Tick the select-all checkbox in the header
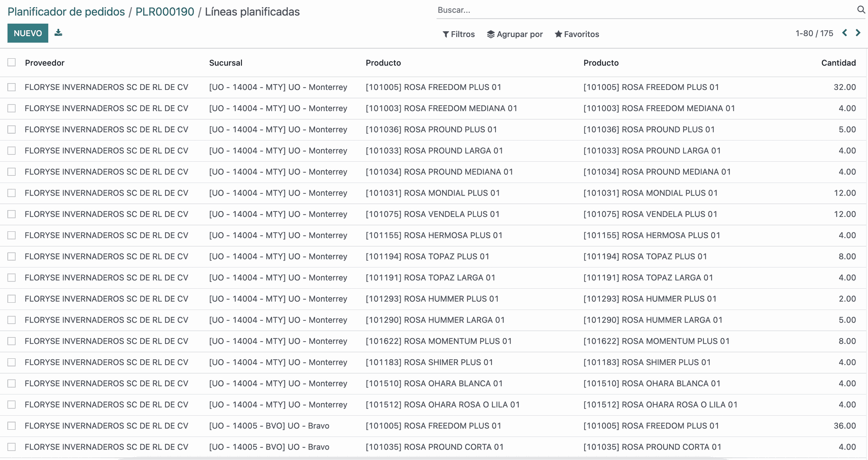Image resolution: width=868 pixels, height=460 pixels. [12, 62]
